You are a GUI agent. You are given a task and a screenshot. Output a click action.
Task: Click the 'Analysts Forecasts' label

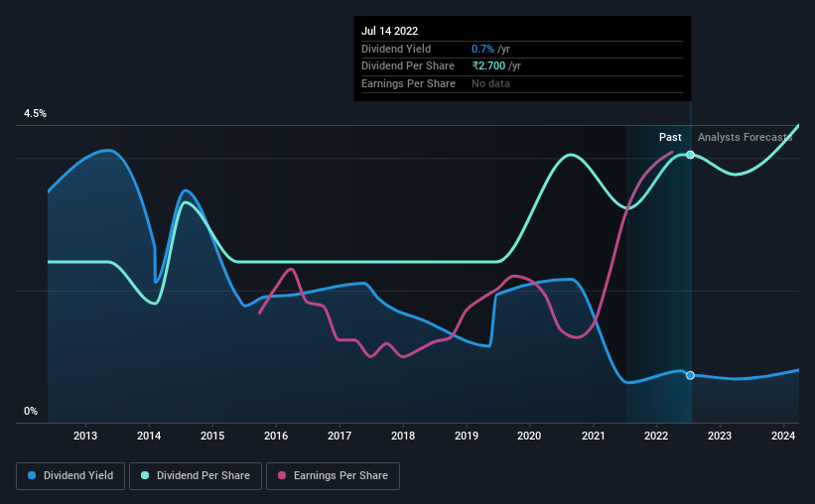tap(745, 137)
